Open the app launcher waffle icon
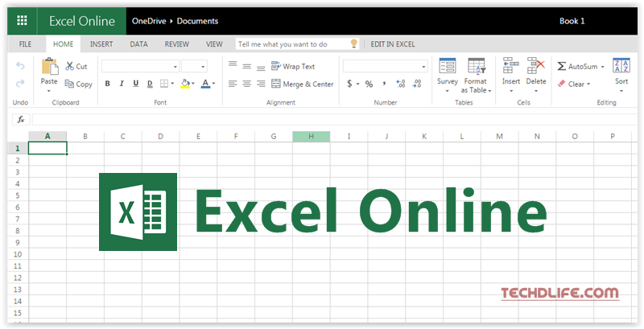644x329 pixels. [x=22, y=20]
